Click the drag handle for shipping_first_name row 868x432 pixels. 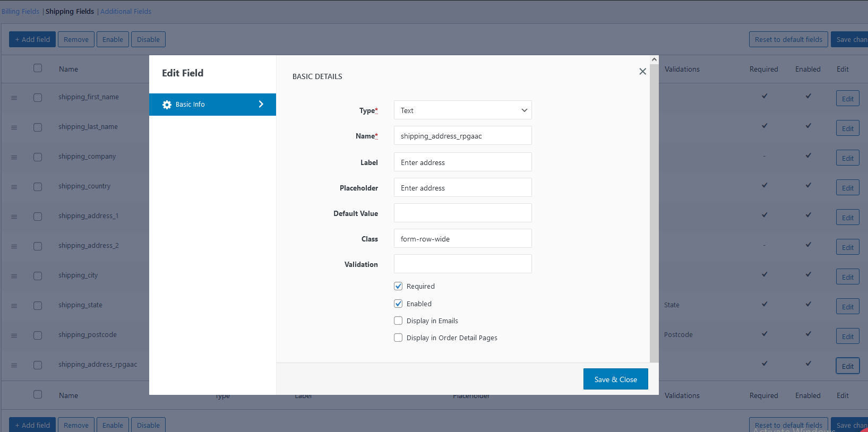point(14,98)
